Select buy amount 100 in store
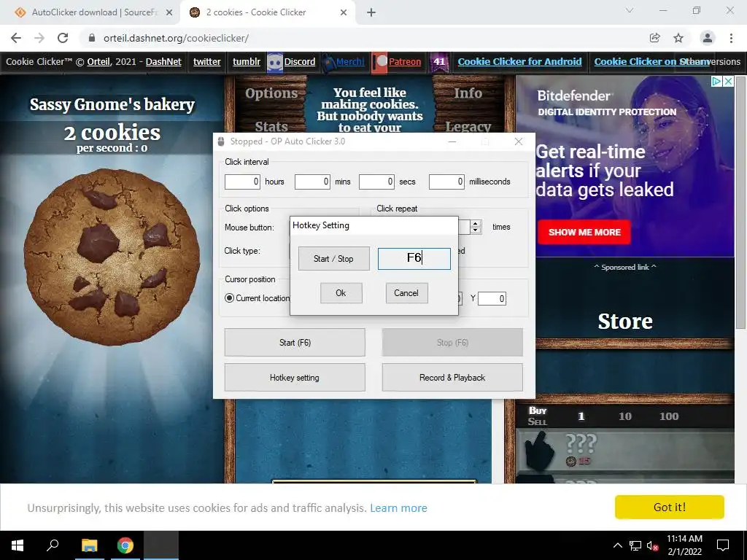The width and height of the screenshot is (747, 560). pyautogui.click(x=669, y=416)
